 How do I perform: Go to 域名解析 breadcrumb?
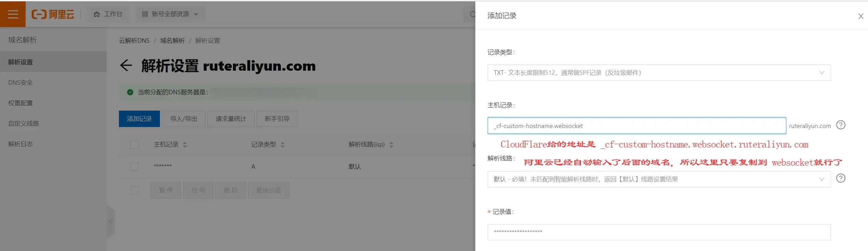[172, 41]
